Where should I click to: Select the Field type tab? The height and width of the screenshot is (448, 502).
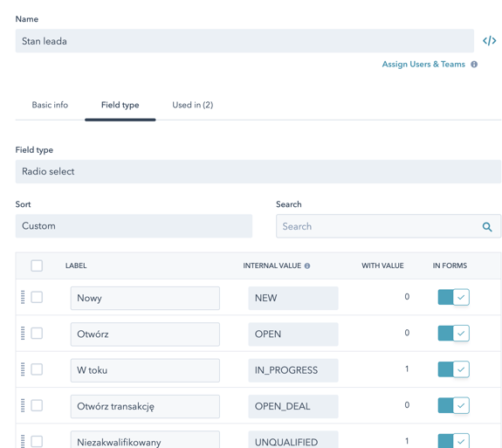pyautogui.click(x=120, y=105)
